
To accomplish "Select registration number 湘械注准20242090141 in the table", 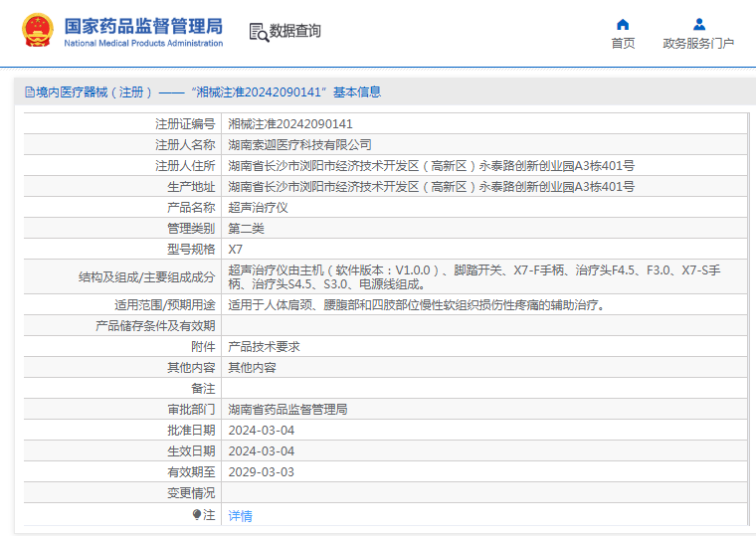I will tap(290, 124).
